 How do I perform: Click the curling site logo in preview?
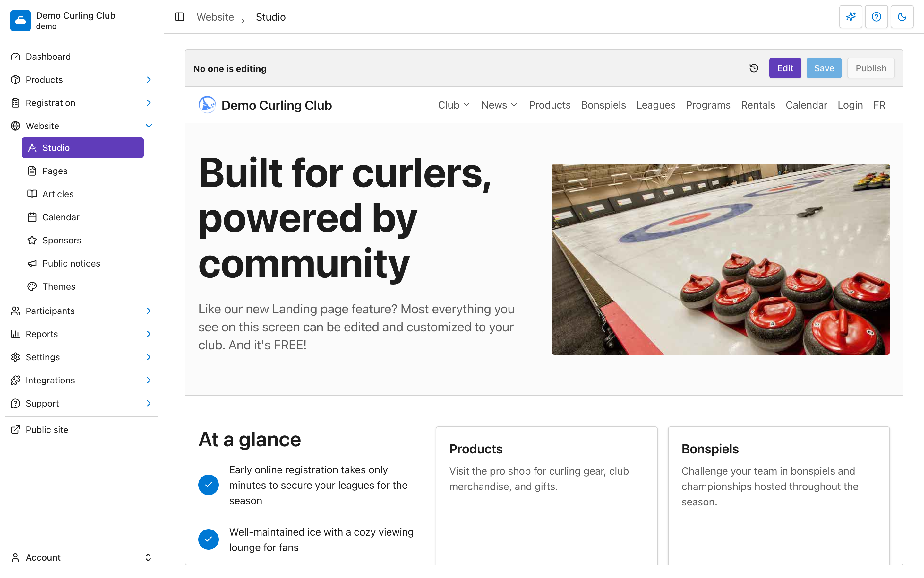(207, 105)
